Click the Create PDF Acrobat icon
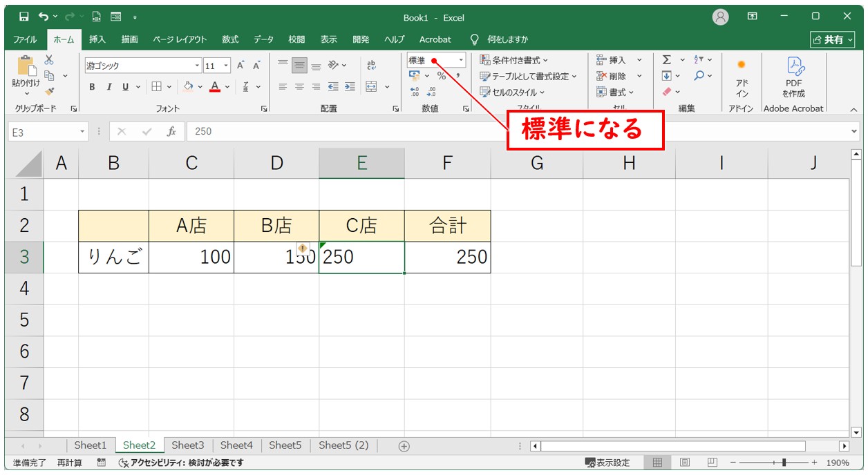The width and height of the screenshot is (868, 475). coord(793,77)
